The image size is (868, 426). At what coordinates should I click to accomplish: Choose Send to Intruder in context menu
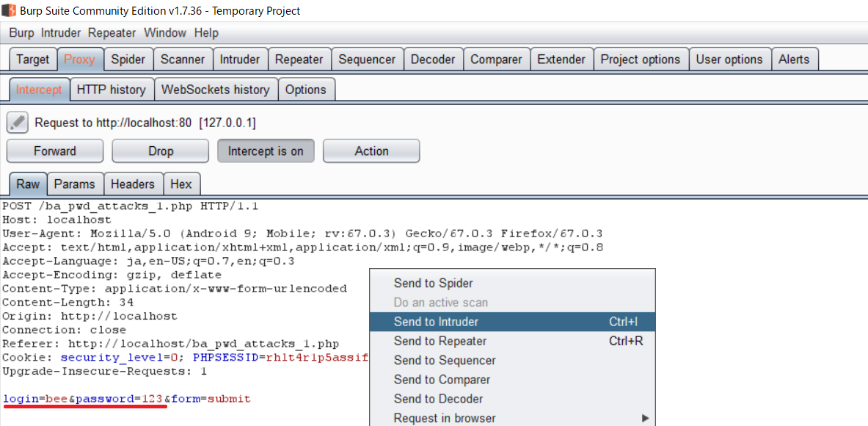click(512, 321)
